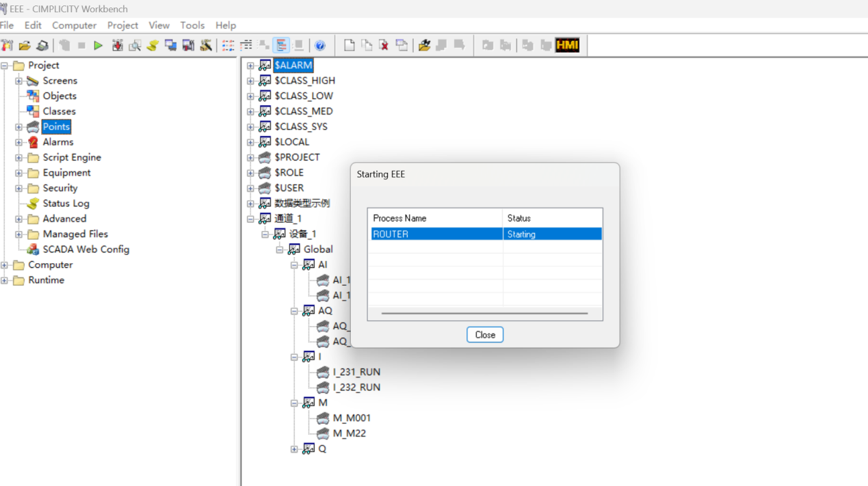Click the blue Help question mark icon
The height and width of the screenshot is (486, 868).
click(320, 46)
